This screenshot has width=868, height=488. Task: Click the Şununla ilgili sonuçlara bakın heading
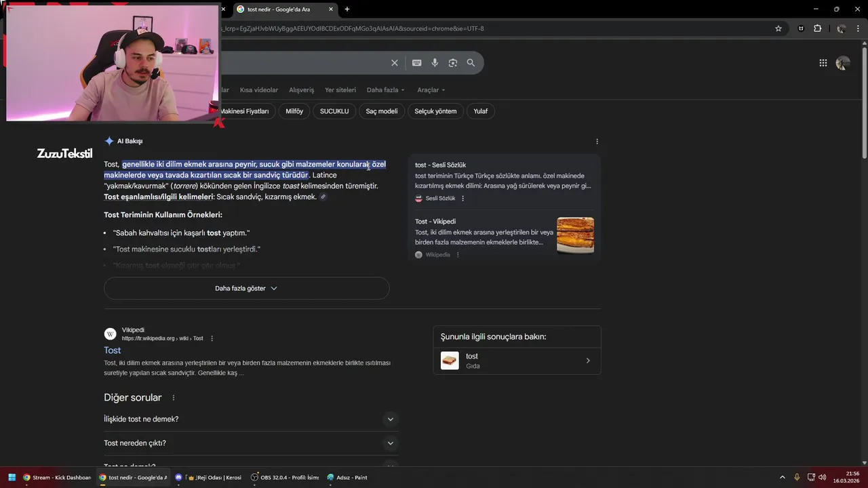(x=493, y=337)
